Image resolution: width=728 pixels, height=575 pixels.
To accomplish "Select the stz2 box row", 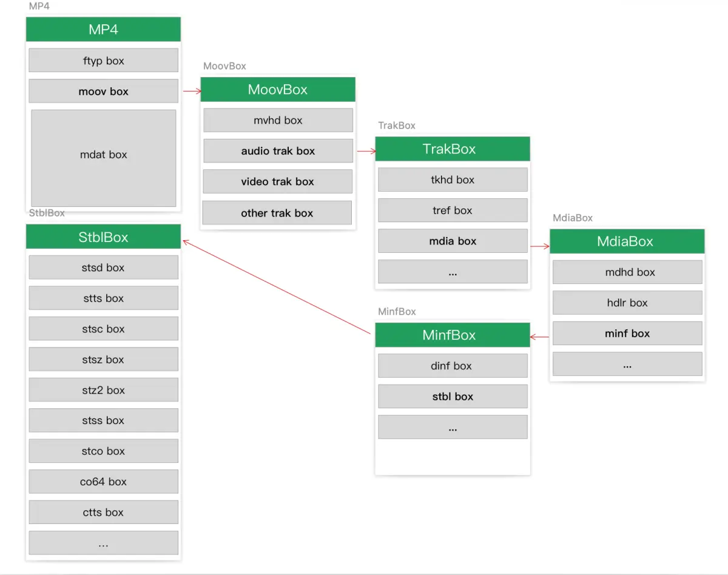I will click(x=103, y=390).
